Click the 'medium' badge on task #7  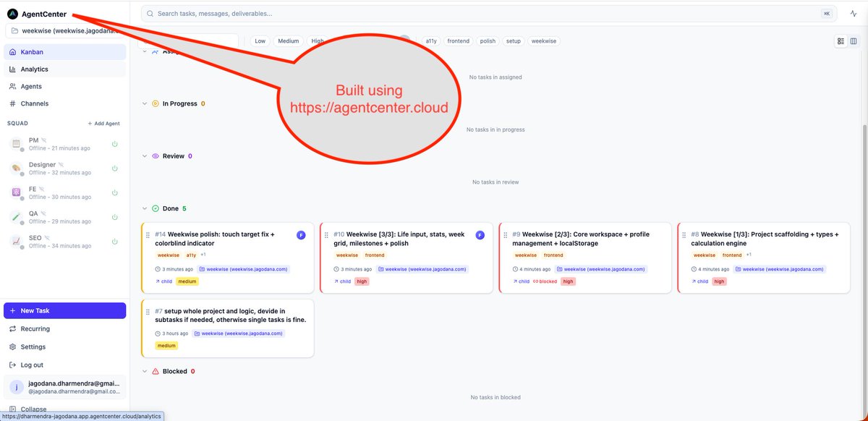(166, 346)
